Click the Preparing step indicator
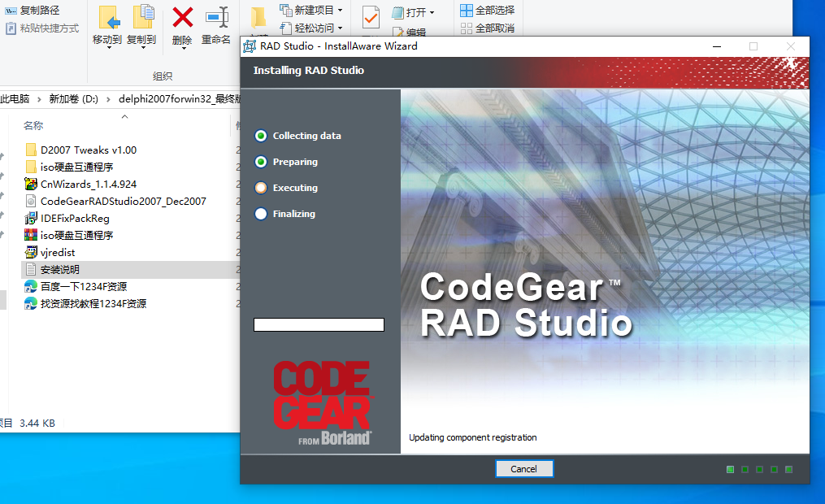The image size is (825, 504). click(x=261, y=162)
